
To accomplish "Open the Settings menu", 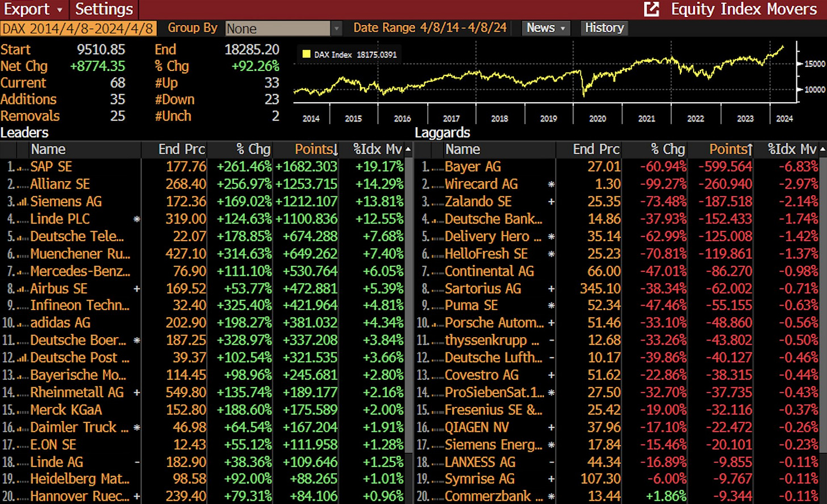I will (x=104, y=9).
